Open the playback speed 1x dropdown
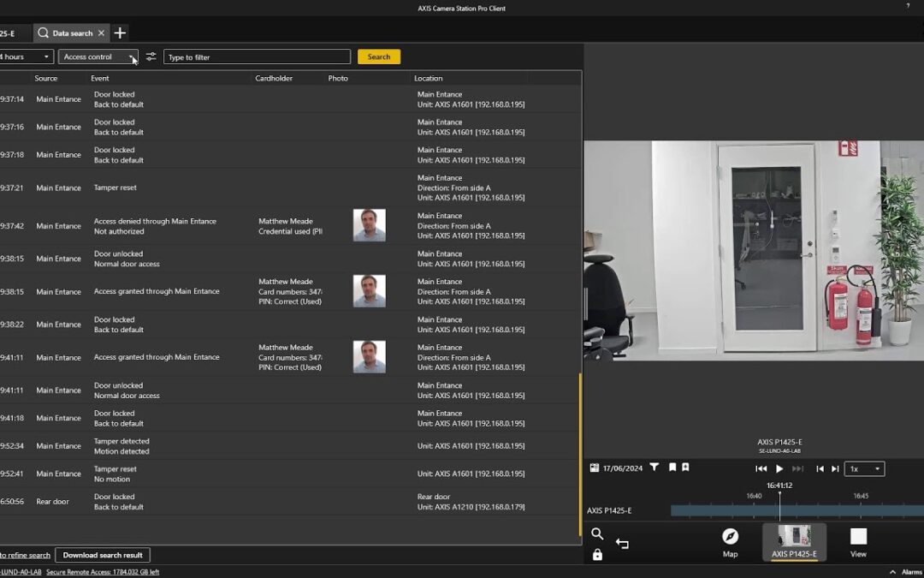 pos(864,469)
